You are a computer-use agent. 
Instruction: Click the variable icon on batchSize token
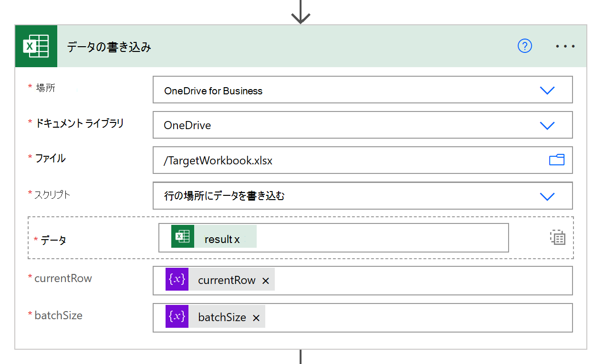[177, 316]
